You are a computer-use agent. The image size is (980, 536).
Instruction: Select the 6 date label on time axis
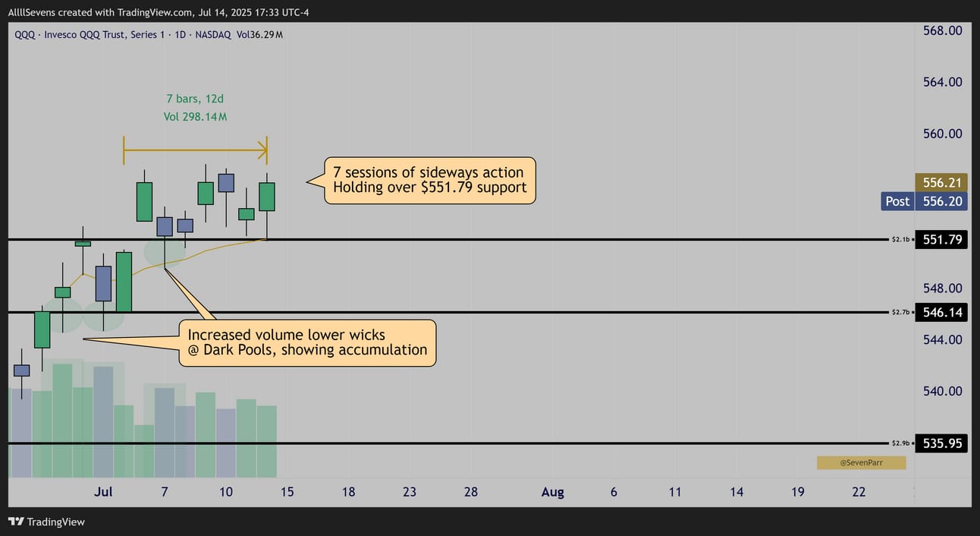click(614, 492)
